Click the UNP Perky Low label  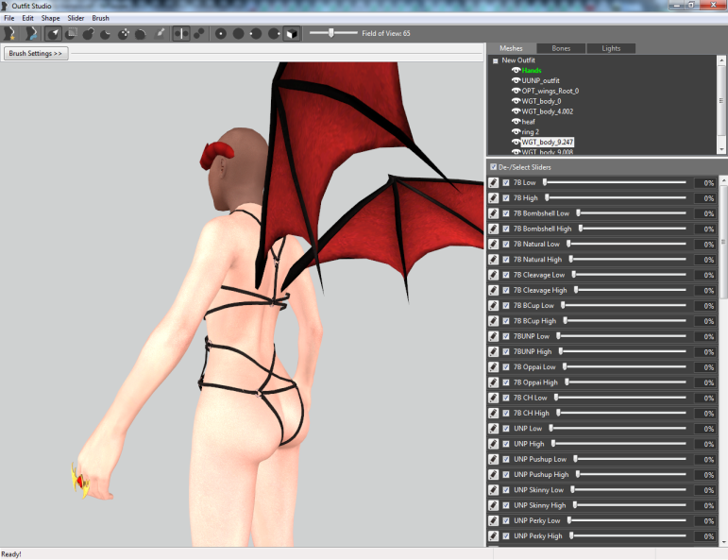click(x=536, y=520)
